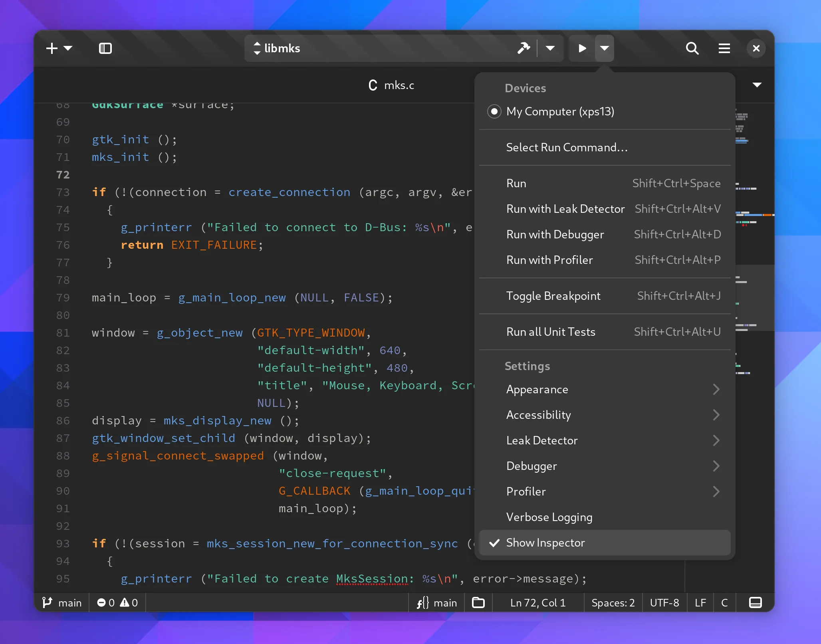Click Select Run Command...
Screen dimensions: 821x644
(567, 147)
